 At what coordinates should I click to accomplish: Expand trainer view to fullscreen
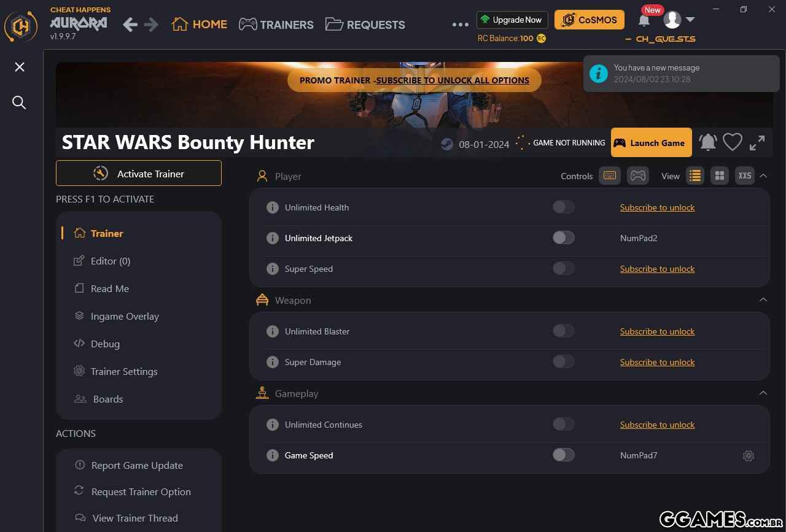coord(757,143)
